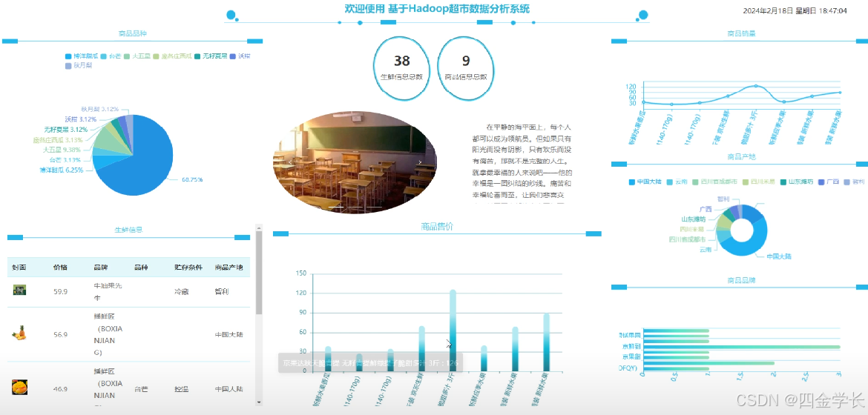Click leftmost bar in 商品售价 chart
The height and width of the screenshot is (415, 868).
point(328,359)
